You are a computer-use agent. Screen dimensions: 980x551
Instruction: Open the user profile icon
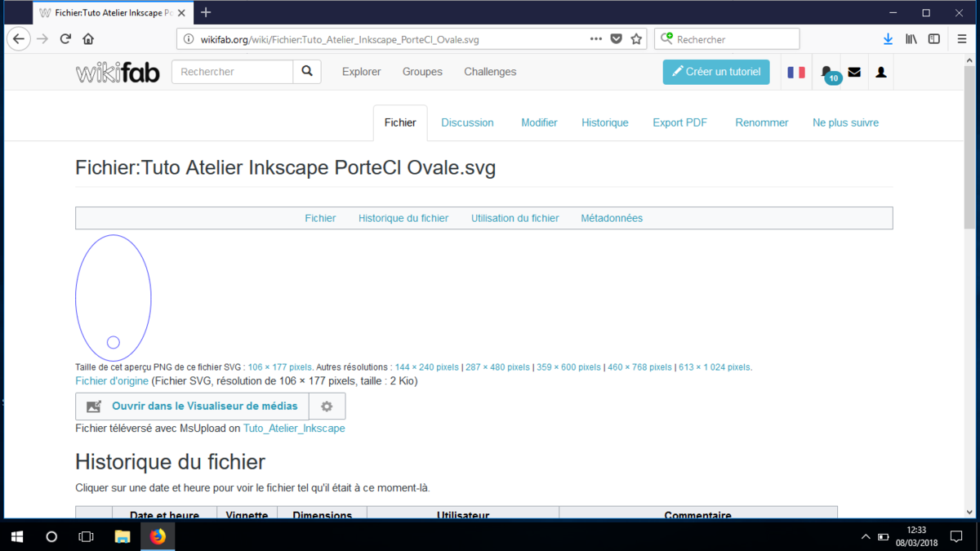(x=880, y=72)
